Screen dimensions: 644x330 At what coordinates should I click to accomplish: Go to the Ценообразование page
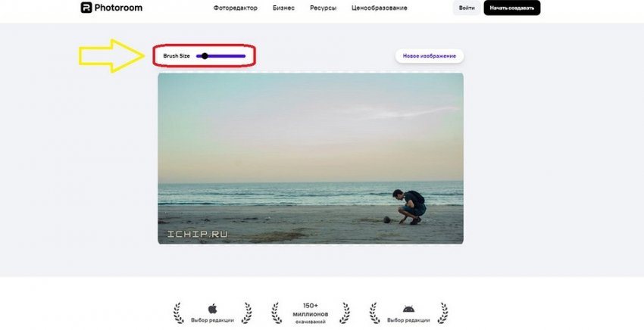380,8
